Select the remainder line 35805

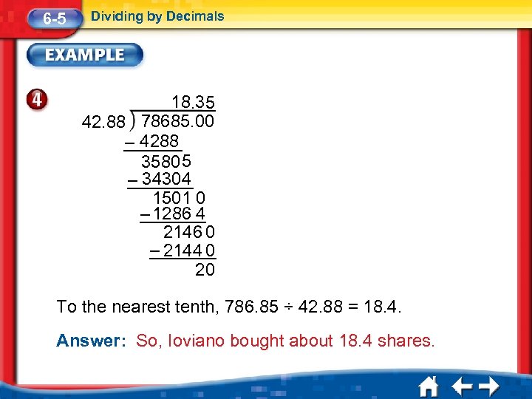166,161
